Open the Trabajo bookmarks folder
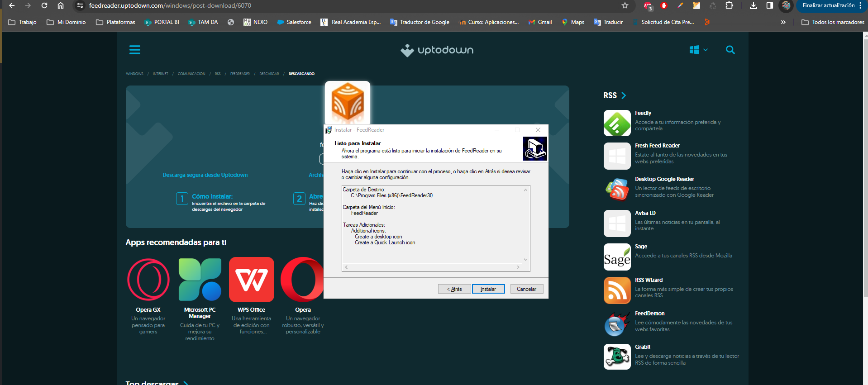Viewport: 868px width, 385px height. pyautogui.click(x=23, y=22)
